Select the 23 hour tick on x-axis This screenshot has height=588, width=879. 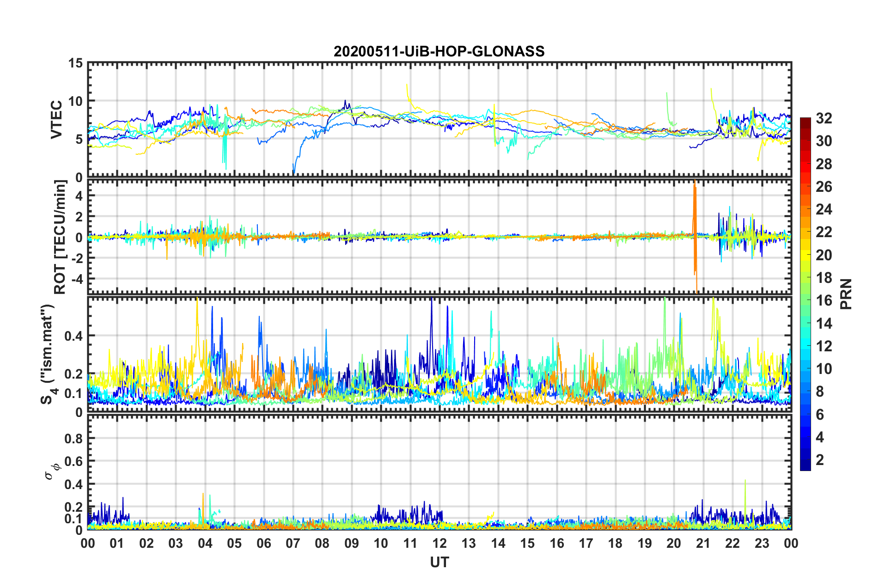click(762, 544)
